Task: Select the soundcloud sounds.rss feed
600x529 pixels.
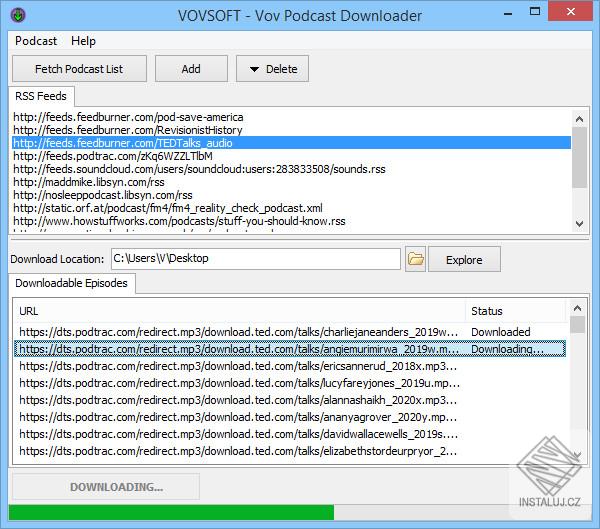Action: tap(199, 169)
